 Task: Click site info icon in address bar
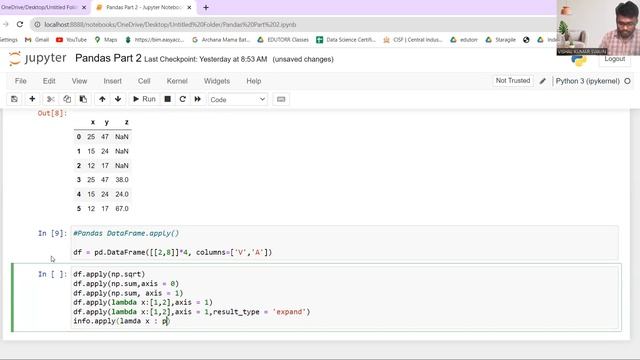37,24
